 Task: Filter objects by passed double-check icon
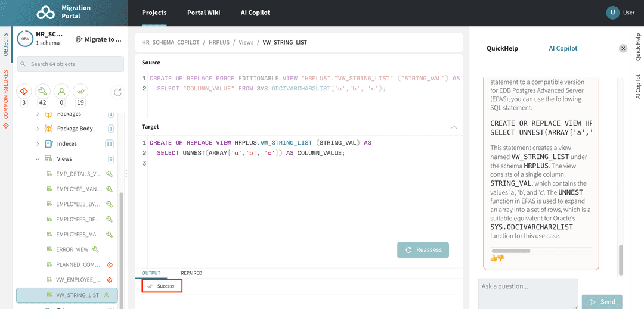click(x=80, y=91)
